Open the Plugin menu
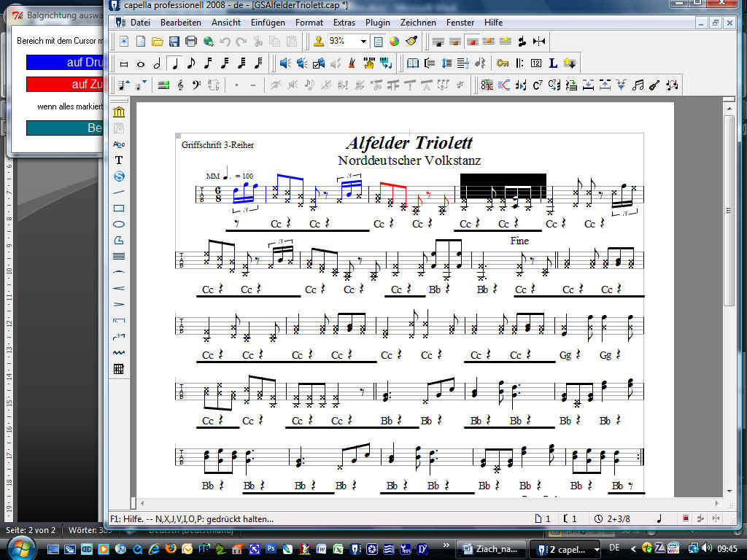Viewport: 747px width, 560px height. pyautogui.click(x=377, y=23)
